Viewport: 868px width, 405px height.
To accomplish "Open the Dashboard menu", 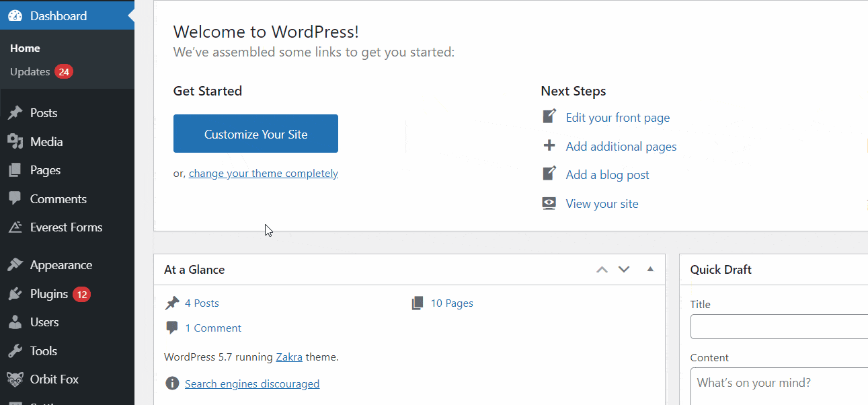I will [67, 15].
